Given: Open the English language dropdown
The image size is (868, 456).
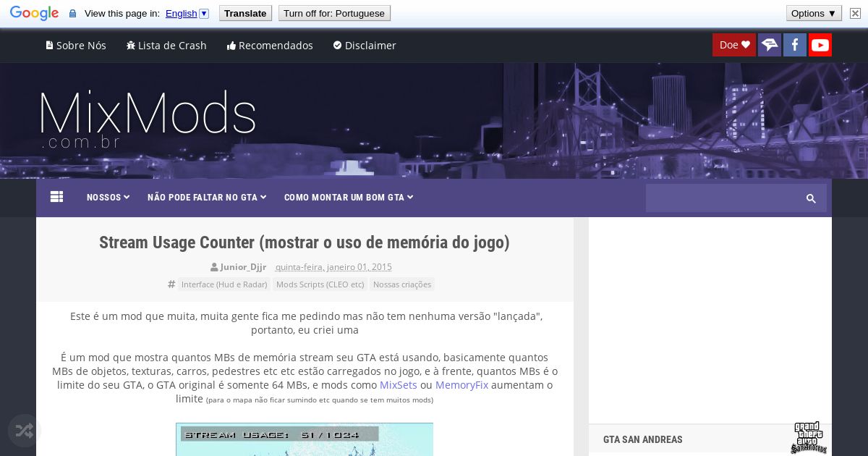Looking at the screenshot, I should (x=187, y=13).
